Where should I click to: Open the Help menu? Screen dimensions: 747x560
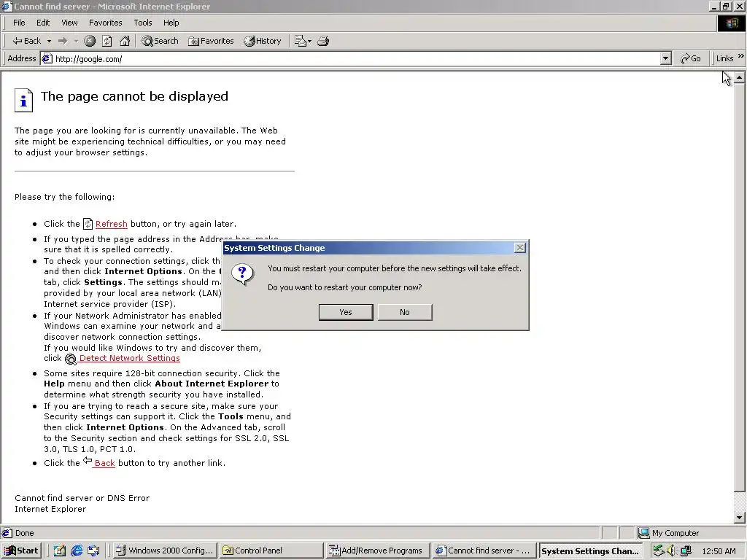pyautogui.click(x=171, y=23)
